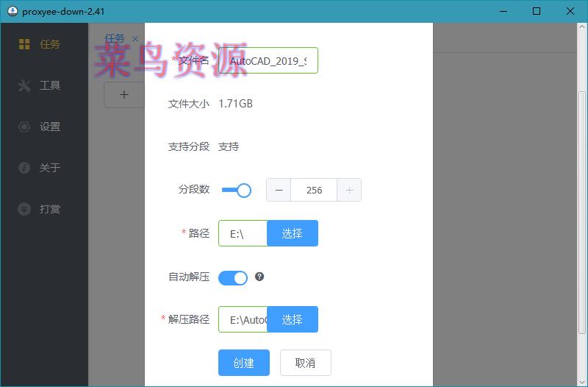Click the proxyee-down app icon in title bar
Viewport: 588px width, 387px height.
[x=11, y=11]
